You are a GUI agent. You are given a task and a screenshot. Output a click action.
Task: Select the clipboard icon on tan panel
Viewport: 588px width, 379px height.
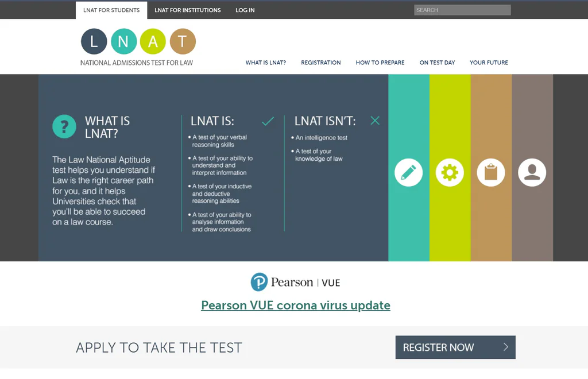(x=491, y=172)
